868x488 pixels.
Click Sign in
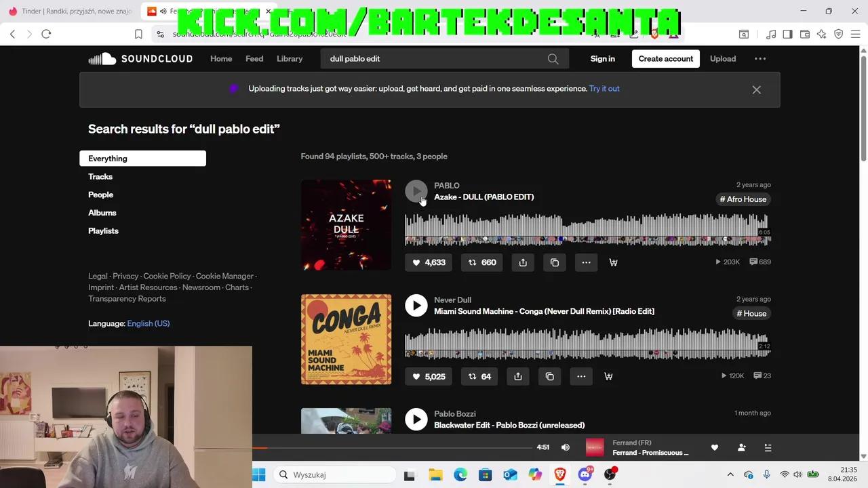tap(602, 59)
